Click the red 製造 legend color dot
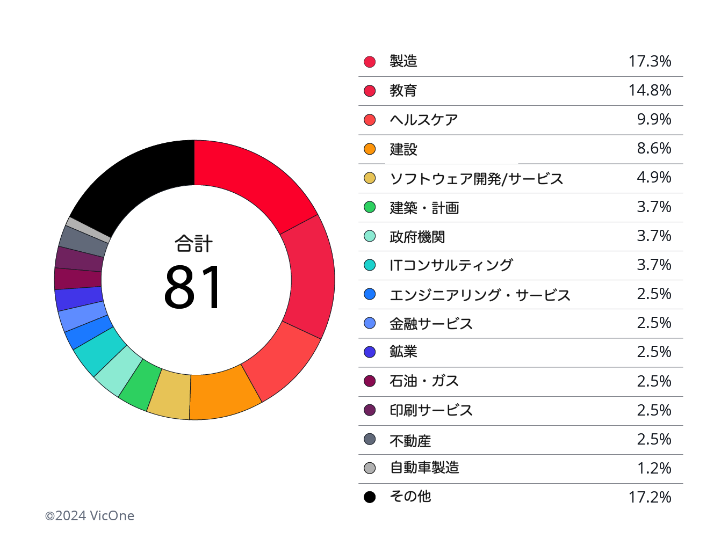728x560 pixels. 370,62
